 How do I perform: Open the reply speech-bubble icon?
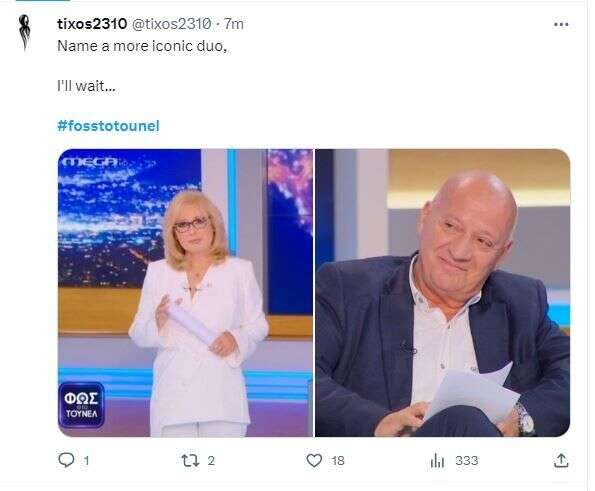(x=66, y=460)
